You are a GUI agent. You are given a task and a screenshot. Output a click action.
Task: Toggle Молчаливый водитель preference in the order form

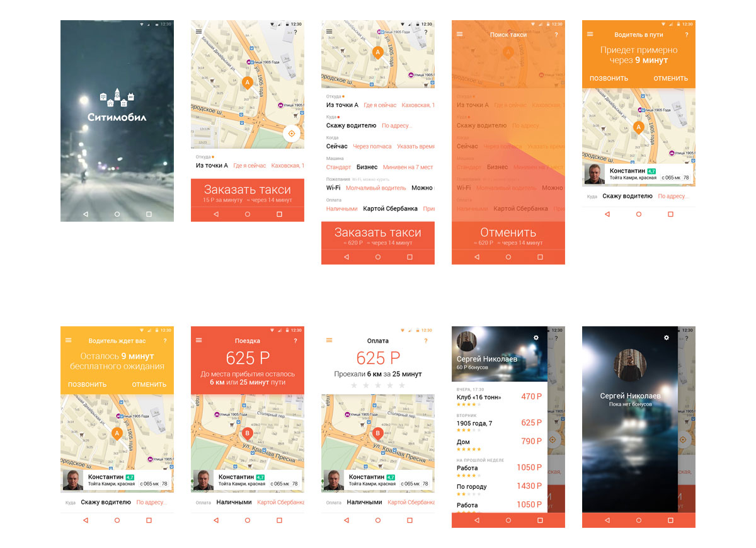tap(376, 188)
